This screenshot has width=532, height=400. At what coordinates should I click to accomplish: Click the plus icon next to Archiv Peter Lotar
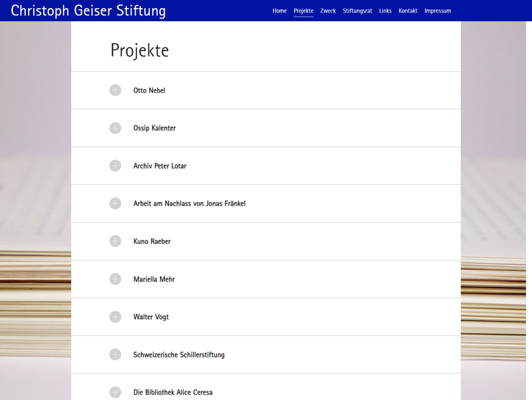[115, 166]
